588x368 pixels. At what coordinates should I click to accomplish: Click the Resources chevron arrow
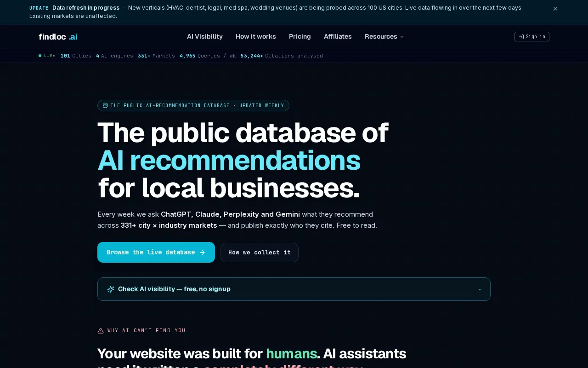[402, 37]
